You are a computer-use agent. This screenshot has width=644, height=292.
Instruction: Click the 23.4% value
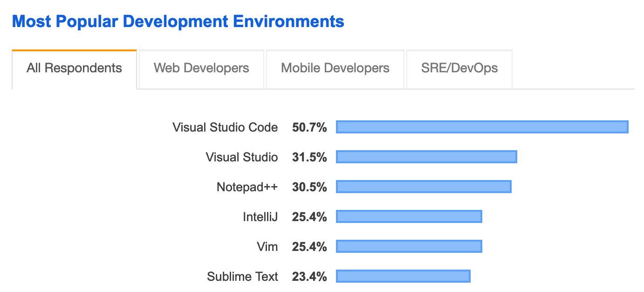click(x=309, y=277)
